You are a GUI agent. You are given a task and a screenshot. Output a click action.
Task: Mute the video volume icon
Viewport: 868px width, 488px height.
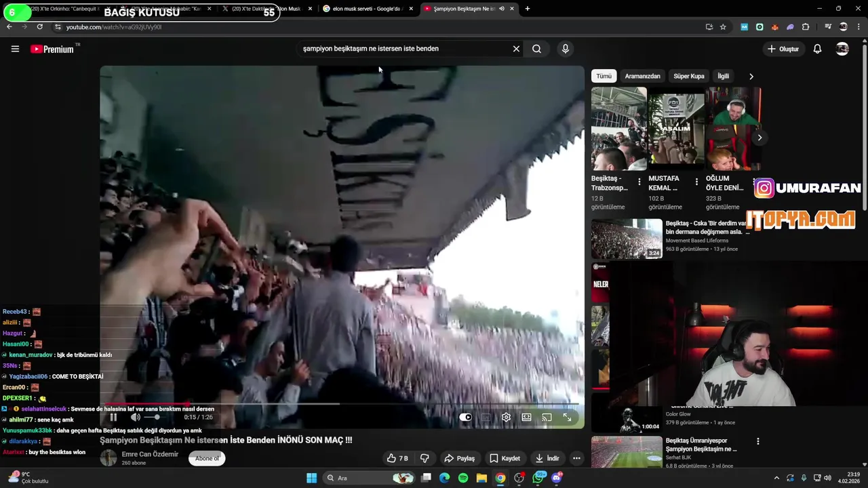click(135, 418)
